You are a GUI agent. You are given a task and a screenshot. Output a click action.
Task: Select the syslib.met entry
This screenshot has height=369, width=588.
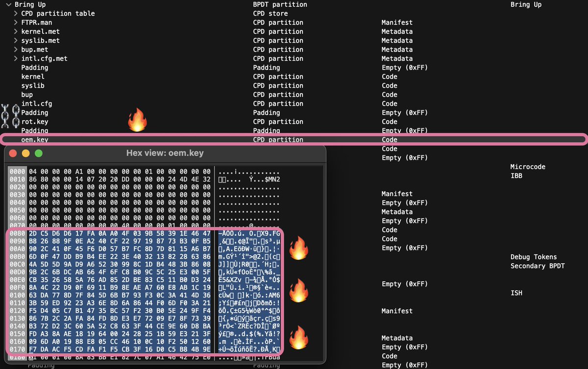(x=41, y=41)
